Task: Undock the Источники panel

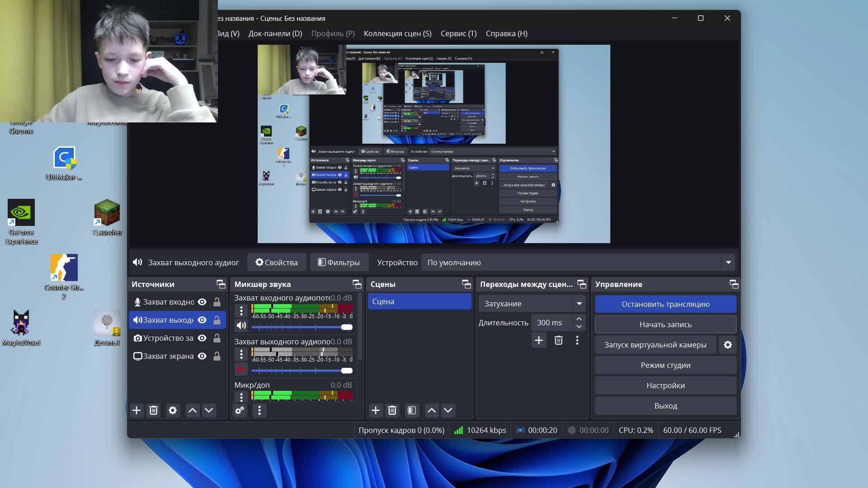Action: (x=221, y=284)
